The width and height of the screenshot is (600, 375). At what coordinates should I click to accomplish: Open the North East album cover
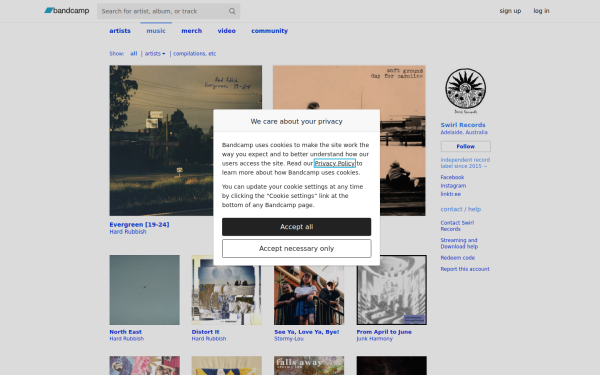pos(144,290)
